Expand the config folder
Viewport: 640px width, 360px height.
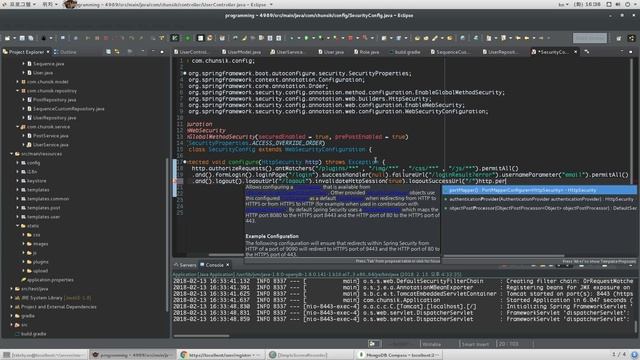tap(18, 162)
